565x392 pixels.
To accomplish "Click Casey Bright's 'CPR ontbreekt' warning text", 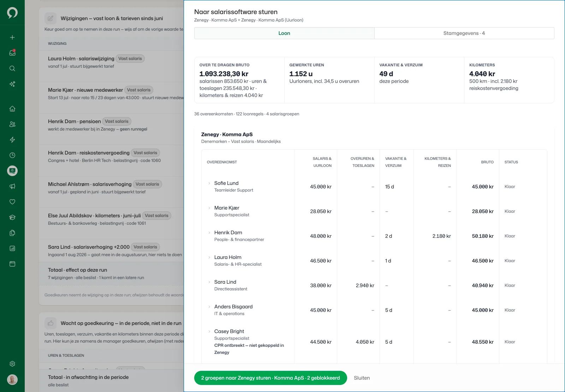I will click(249, 349).
